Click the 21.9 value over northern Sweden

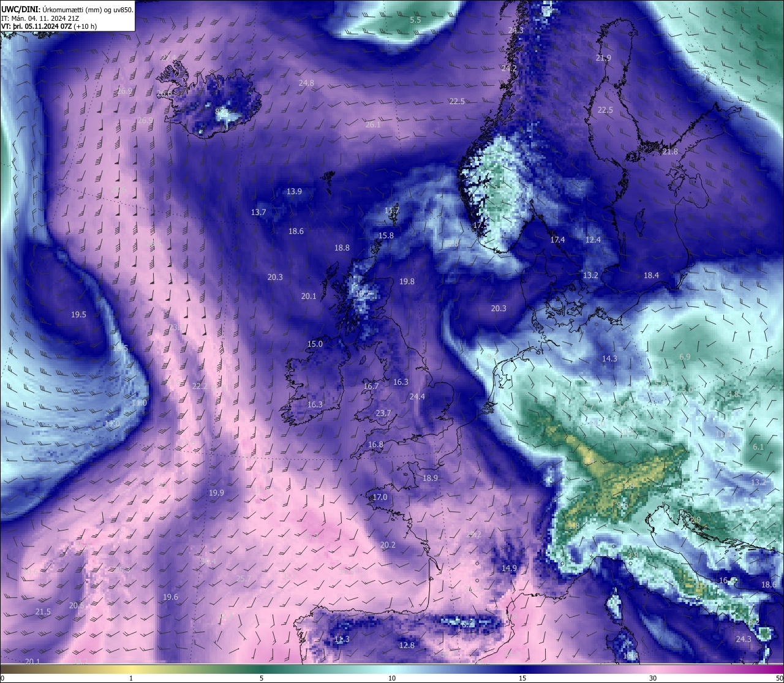click(x=603, y=58)
